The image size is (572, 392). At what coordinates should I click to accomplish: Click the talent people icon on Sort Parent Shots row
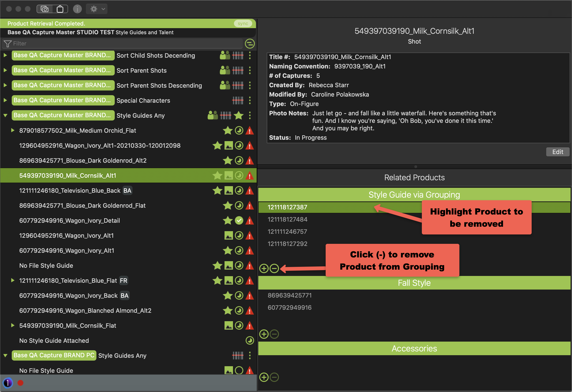(225, 70)
